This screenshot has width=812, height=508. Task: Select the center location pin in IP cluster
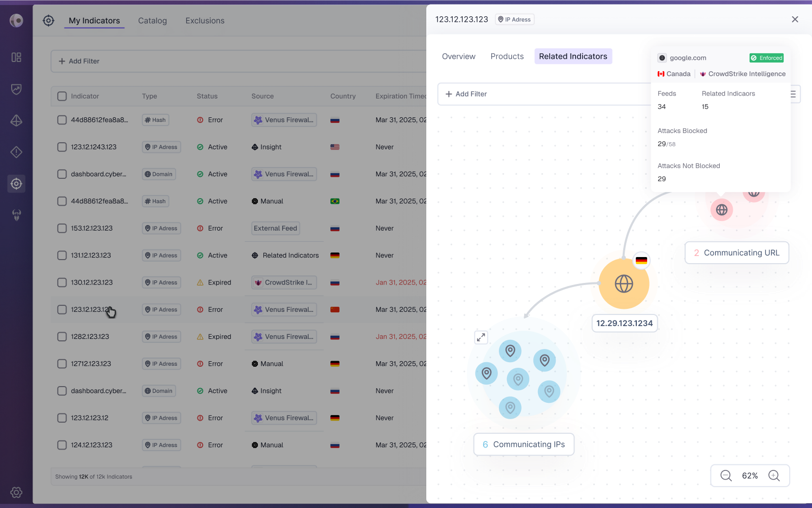coord(518,379)
